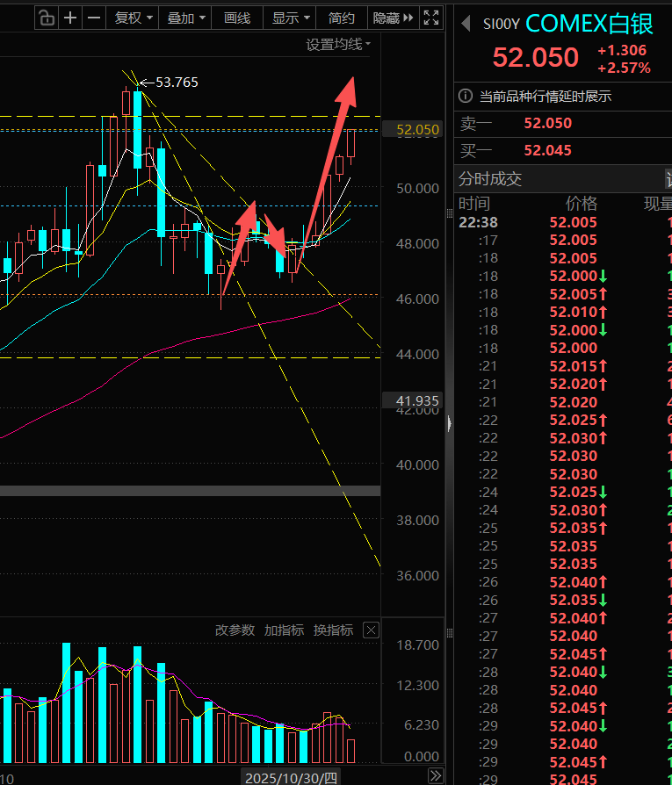Zoom in chart with plus button
This screenshot has width=672, height=785.
pyautogui.click(x=70, y=18)
